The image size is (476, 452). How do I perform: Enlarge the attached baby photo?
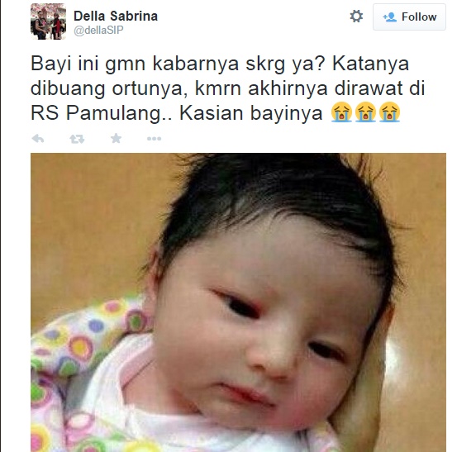(x=238, y=302)
